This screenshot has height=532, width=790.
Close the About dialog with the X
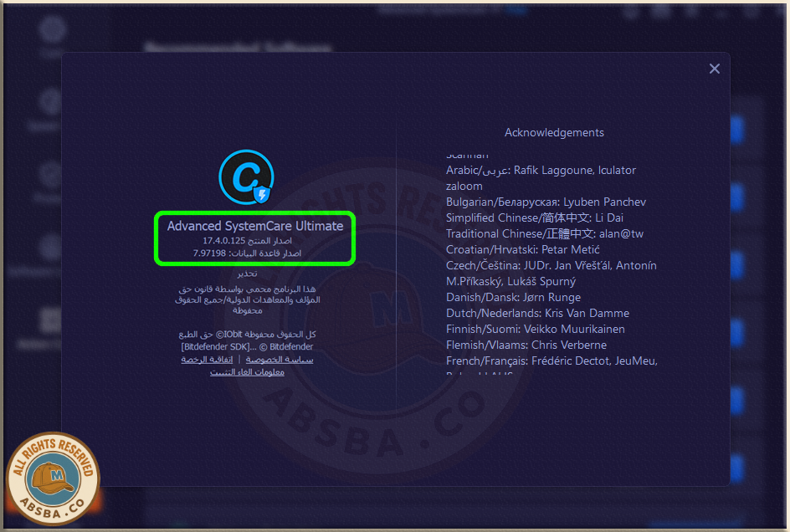click(714, 69)
